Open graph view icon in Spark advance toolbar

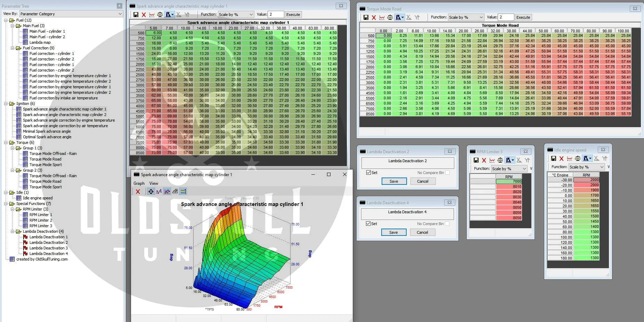coord(152,15)
